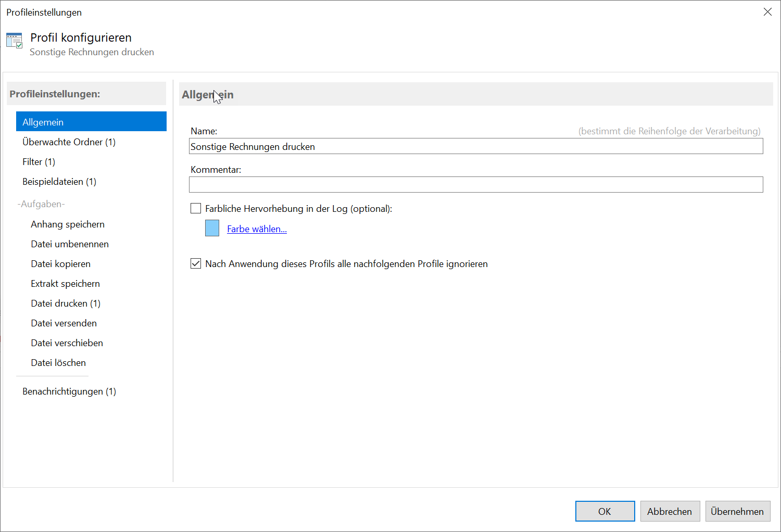Enable Farbliche Hervorhebung in der Log checkbox

196,209
